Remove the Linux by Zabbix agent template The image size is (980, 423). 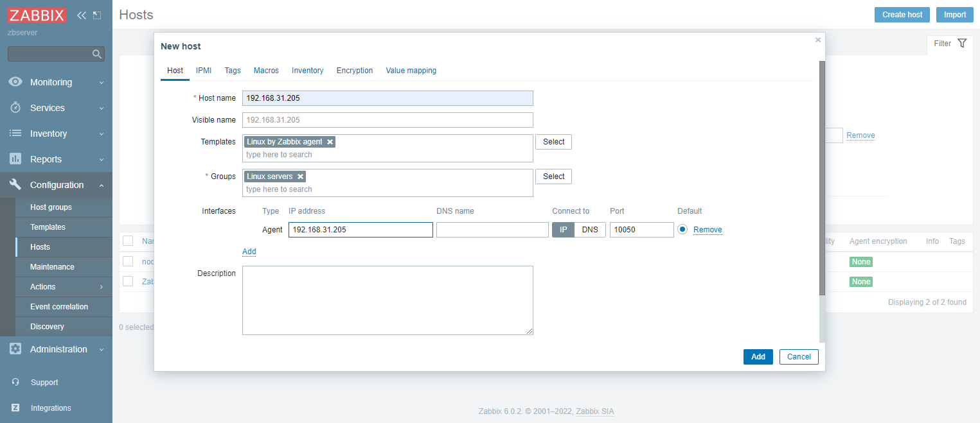(330, 142)
